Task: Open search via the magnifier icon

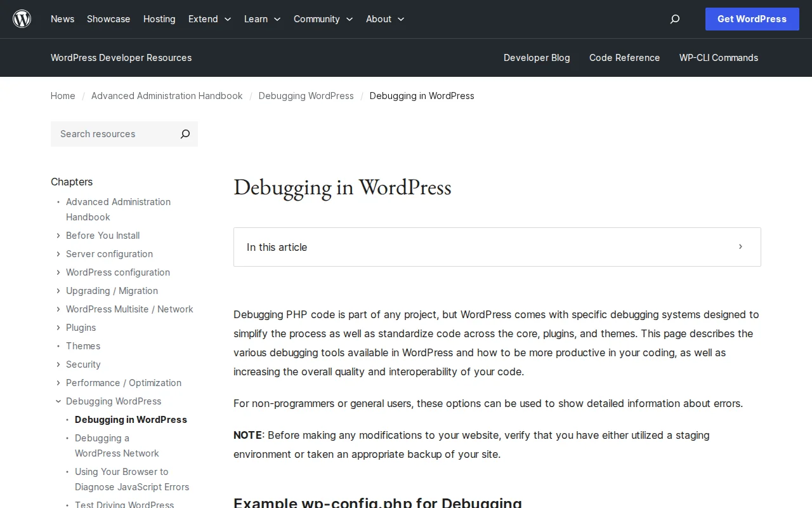Action: click(674, 19)
